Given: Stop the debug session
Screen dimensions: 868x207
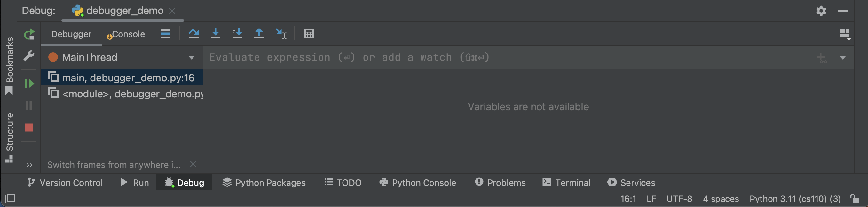Looking at the screenshot, I should 29,127.
